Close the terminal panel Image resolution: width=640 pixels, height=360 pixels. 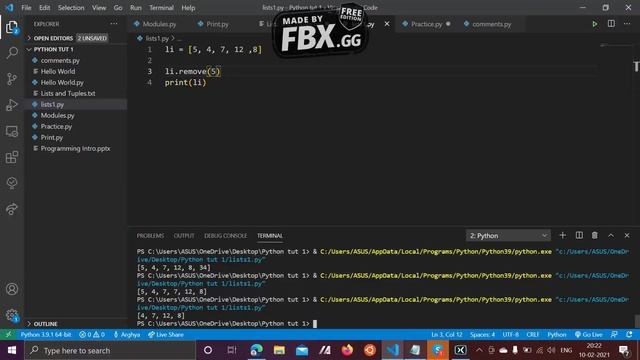coord(627,236)
